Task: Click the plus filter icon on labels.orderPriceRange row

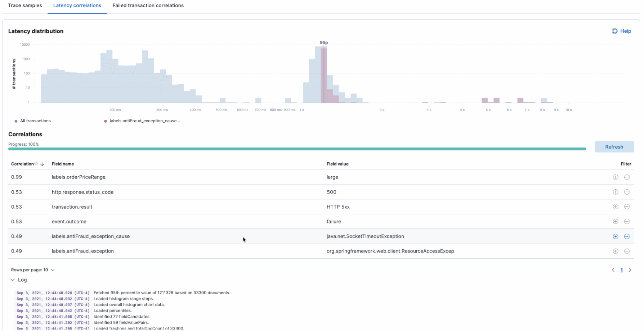Action: (616, 177)
